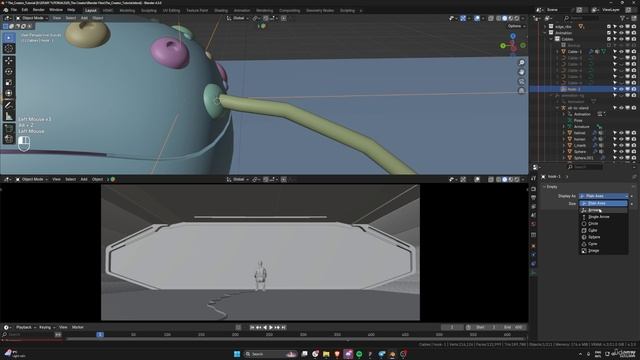Hide Cable-1 with its eye icon
The image size is (640, 360).
click(x=621, y=52)
